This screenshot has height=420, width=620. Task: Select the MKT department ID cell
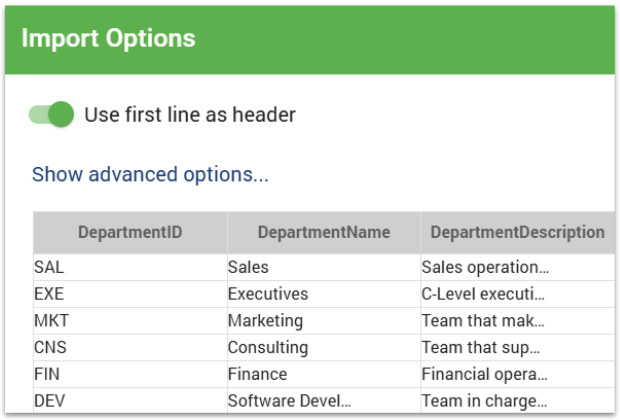[x=130, y=321]
